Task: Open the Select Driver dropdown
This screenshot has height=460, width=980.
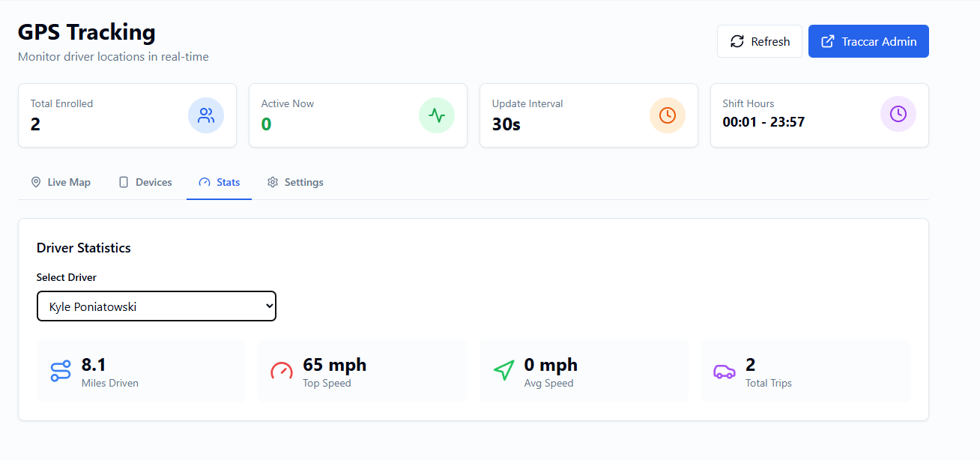Action: pos(157,306)
